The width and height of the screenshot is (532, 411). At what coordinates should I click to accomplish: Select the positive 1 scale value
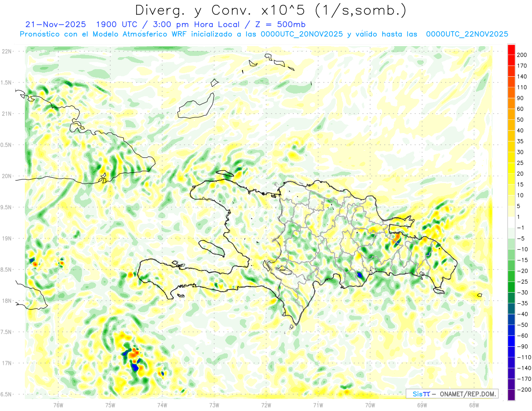[x=519, y=217]
